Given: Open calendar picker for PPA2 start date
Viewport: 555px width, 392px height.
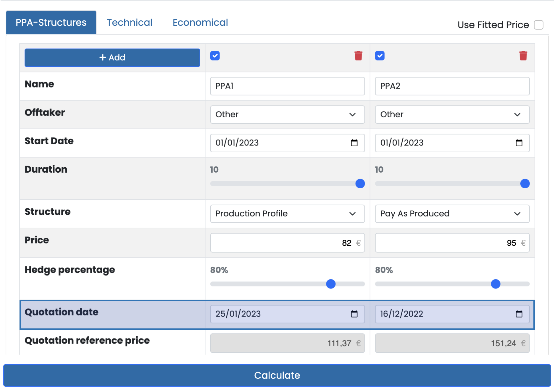Looking at the screenshot, I should 519,143.
